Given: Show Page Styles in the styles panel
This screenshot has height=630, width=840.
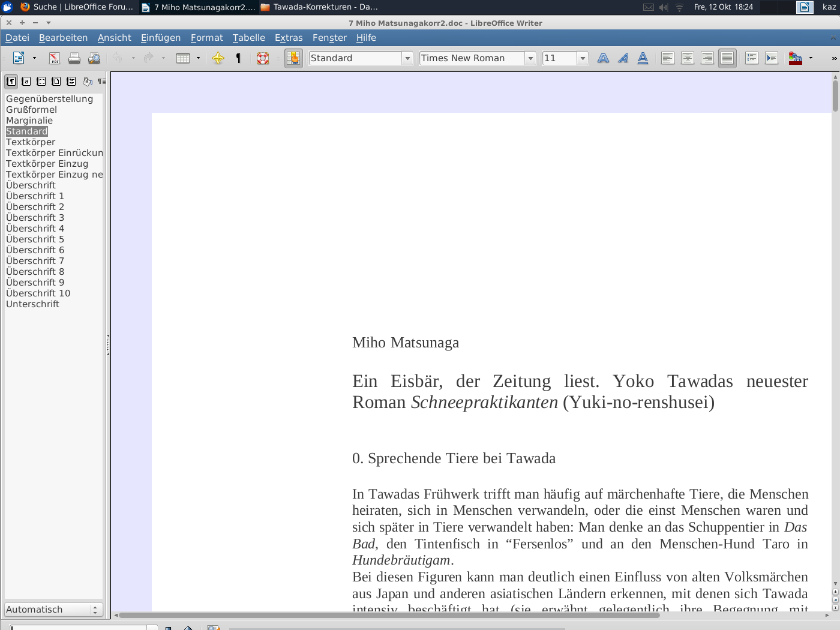Looking at the screenshot, I should point(56,81).
